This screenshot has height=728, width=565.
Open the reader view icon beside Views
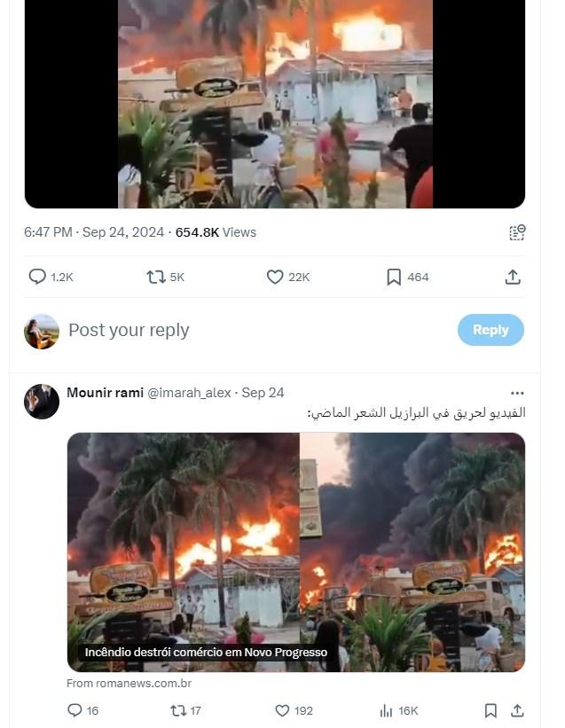click(517, 232)
